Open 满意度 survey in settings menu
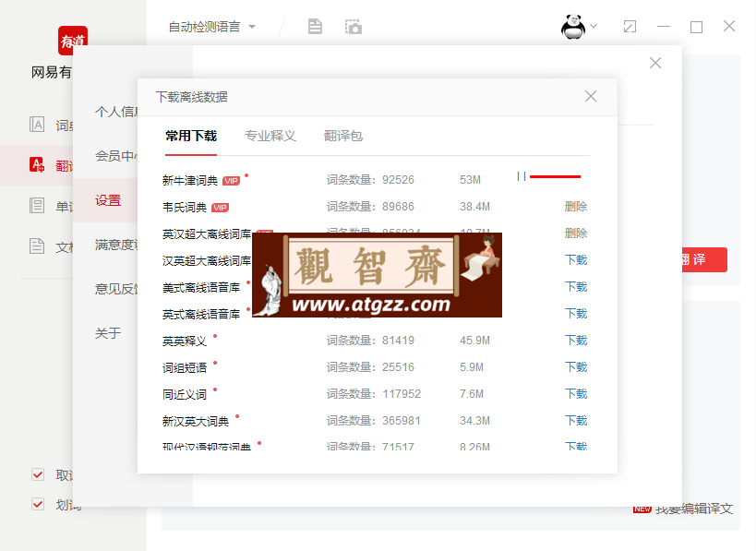756x551 pixels. click(116, 245)
